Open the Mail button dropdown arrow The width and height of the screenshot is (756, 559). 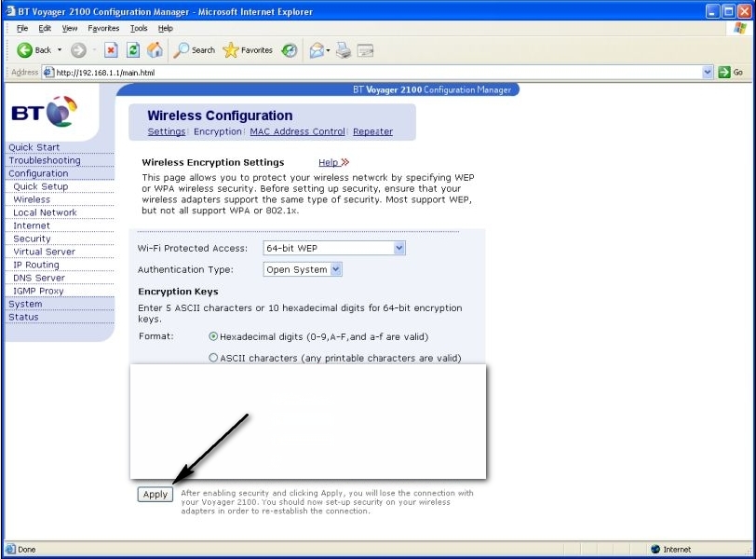click(x=328, y=50)
